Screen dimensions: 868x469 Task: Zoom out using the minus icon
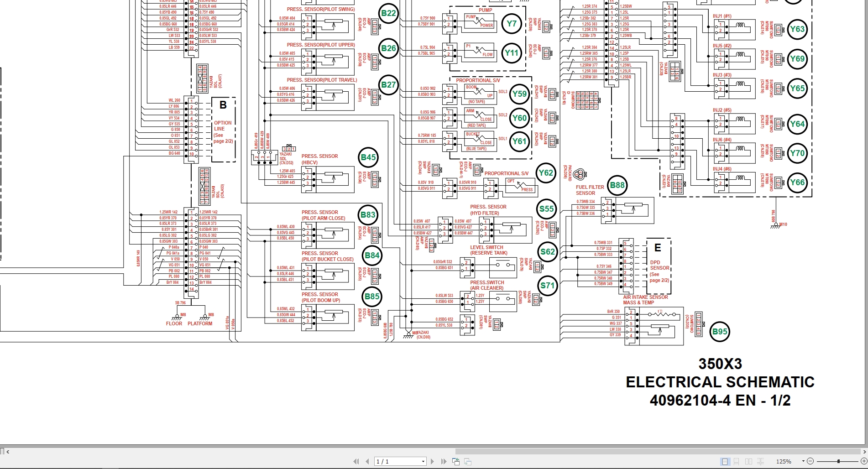[810, 461]
